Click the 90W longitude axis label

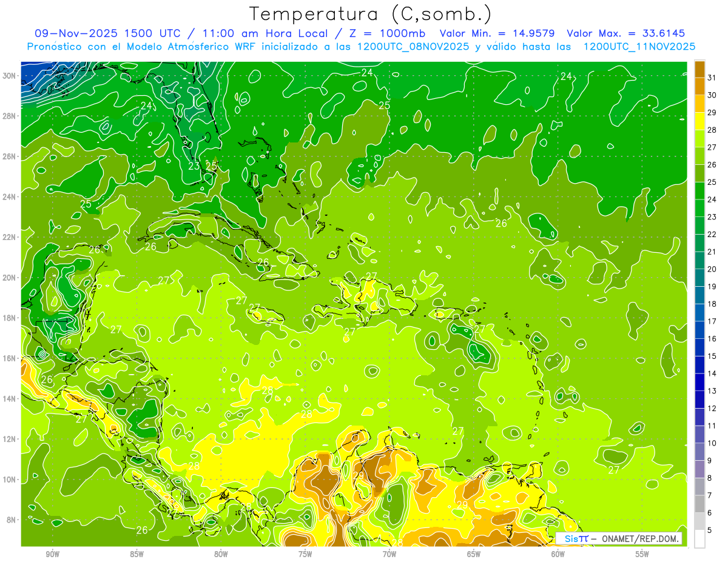click(x=52, y=554)
